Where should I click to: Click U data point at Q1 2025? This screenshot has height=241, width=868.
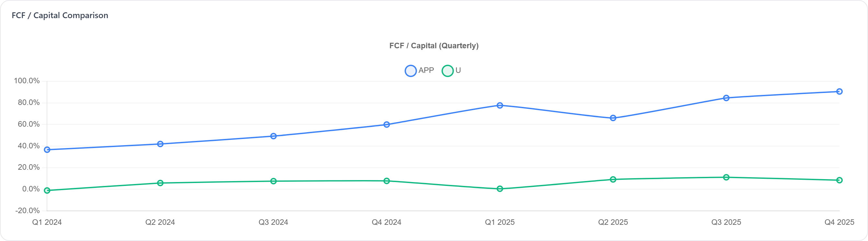coord(500,189)
